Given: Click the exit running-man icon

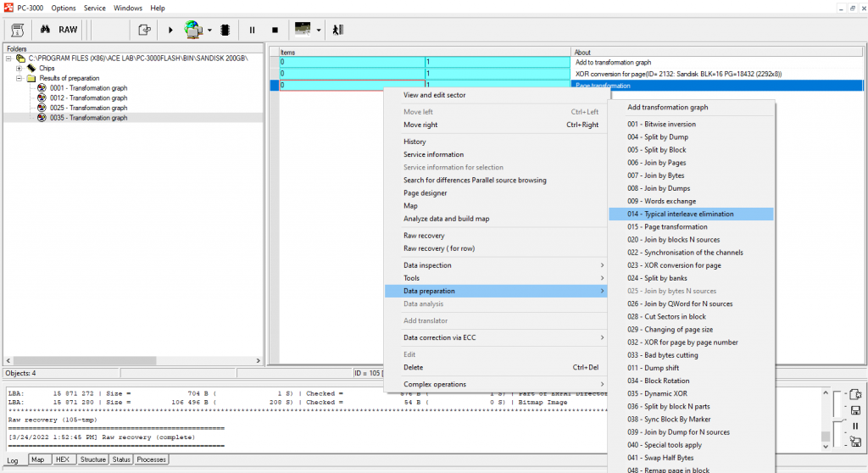Looking at the screenshot, I should coord(337,30).
